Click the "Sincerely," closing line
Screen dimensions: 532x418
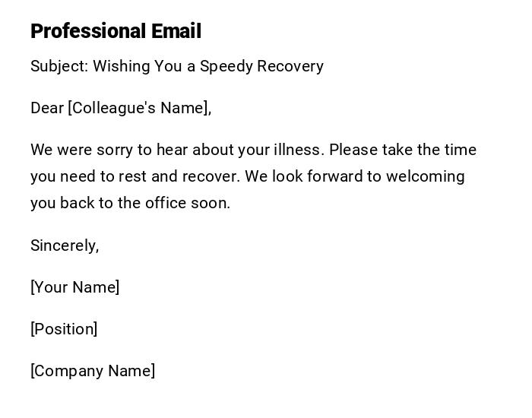[65, 245]
